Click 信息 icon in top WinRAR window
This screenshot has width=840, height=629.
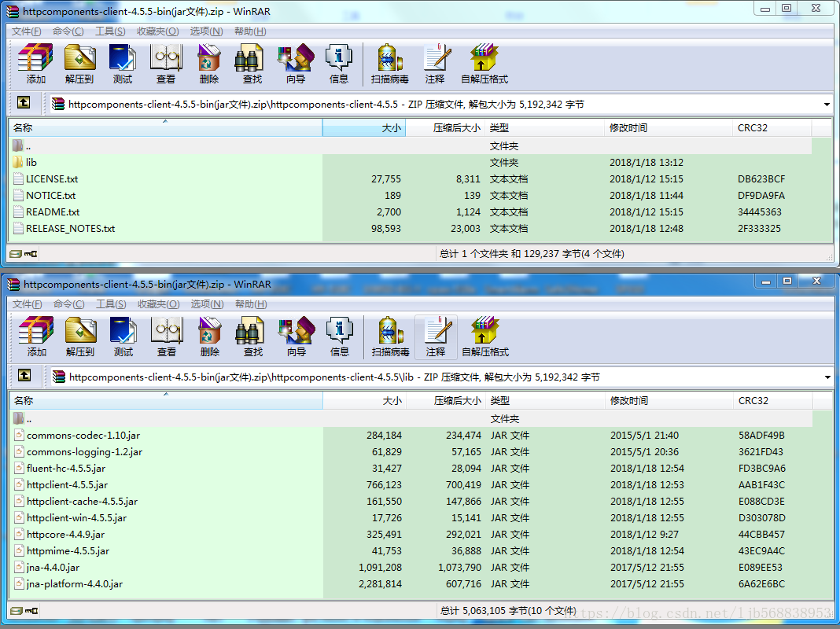pyautogui.click(x=338, y=64)
